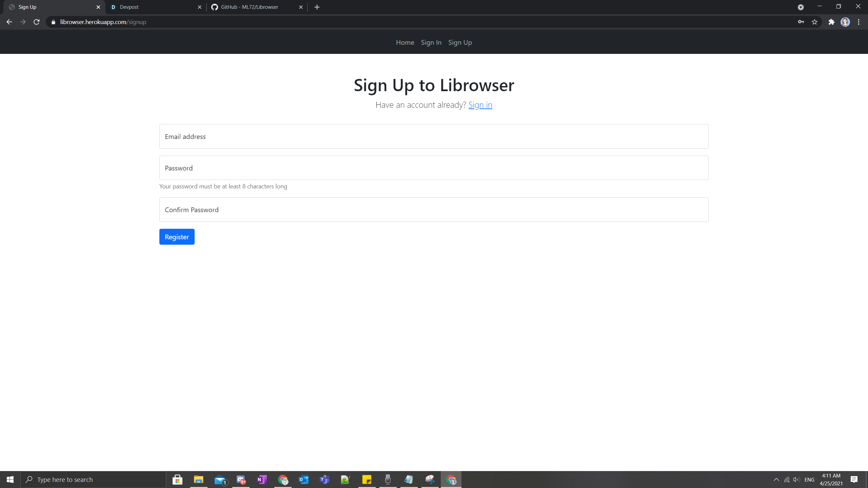
Task: Click the Confirm Password field
Action: coord(434,209)
